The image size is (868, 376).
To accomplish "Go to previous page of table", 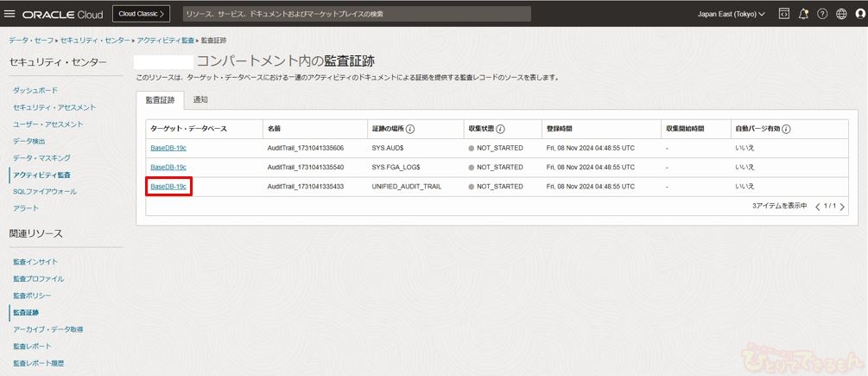I will click(x=818, y=207).
